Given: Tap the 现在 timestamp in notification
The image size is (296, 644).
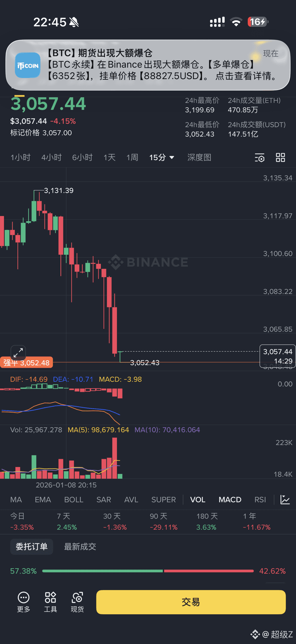Looking at the screenshot, I should coord(271,53).
